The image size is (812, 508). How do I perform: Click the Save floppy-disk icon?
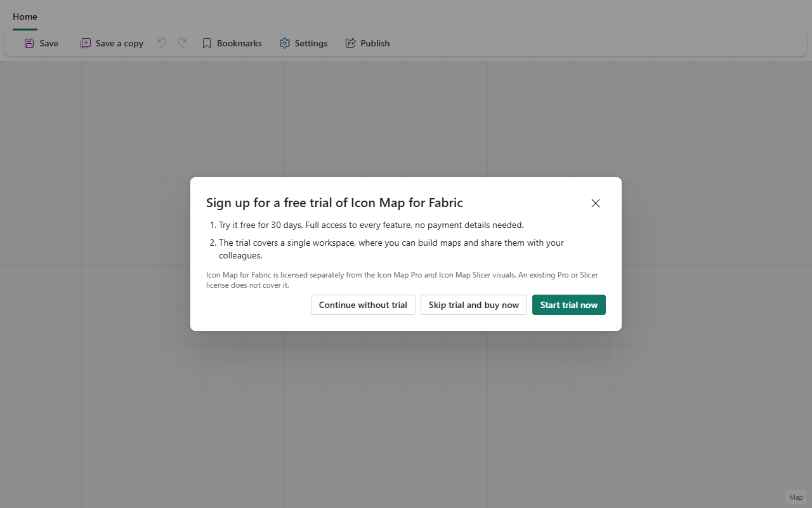coord(29,43)
